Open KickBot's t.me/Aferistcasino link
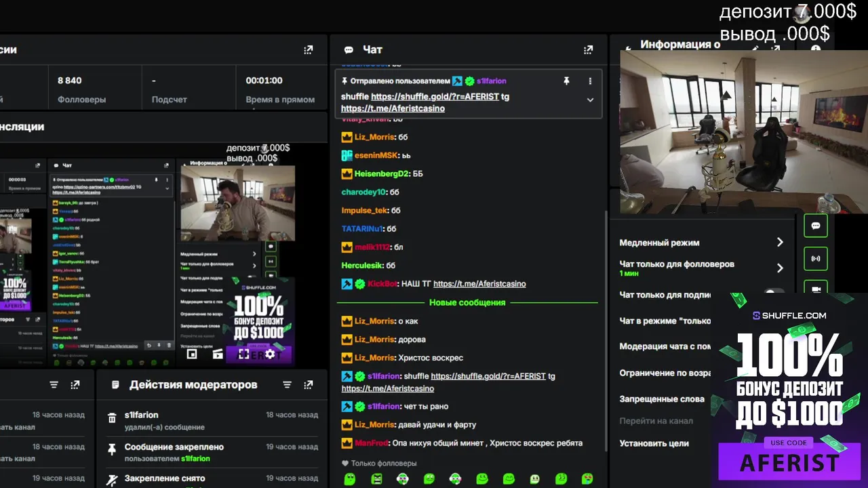 [479, 284]
